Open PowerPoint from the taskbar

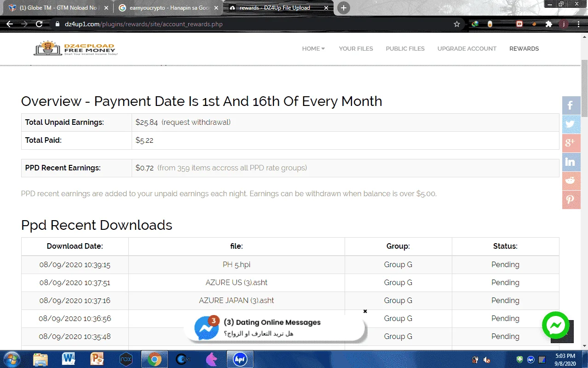click(x=97, y=359)
